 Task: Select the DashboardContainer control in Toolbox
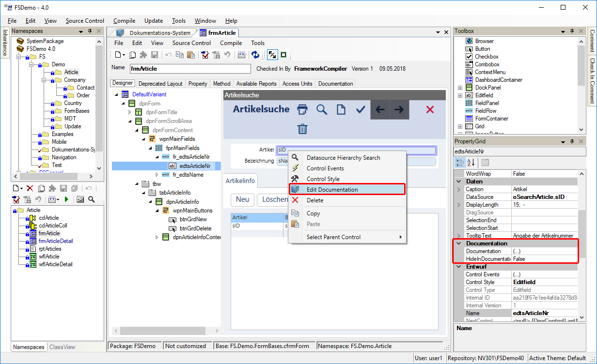499,80
